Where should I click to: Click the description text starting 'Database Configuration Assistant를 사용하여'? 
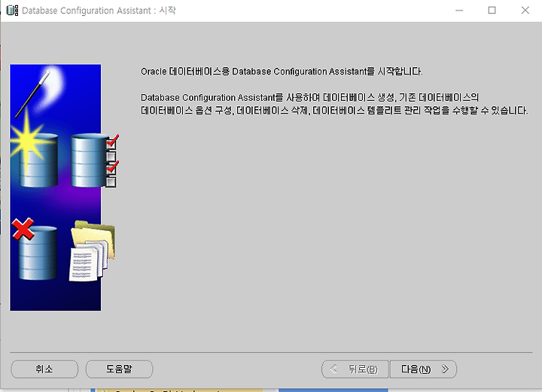pyautogui.click(x=309, y=97)
